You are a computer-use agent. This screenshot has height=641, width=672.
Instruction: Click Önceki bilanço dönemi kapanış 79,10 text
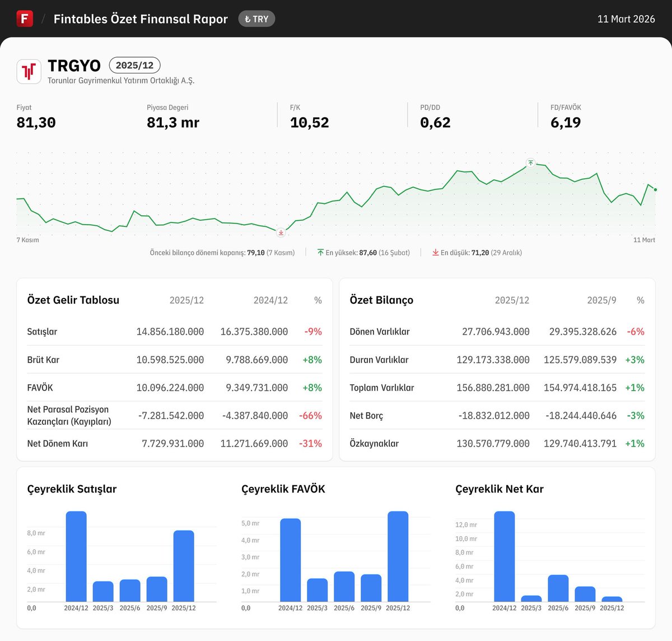click(222, 253)
